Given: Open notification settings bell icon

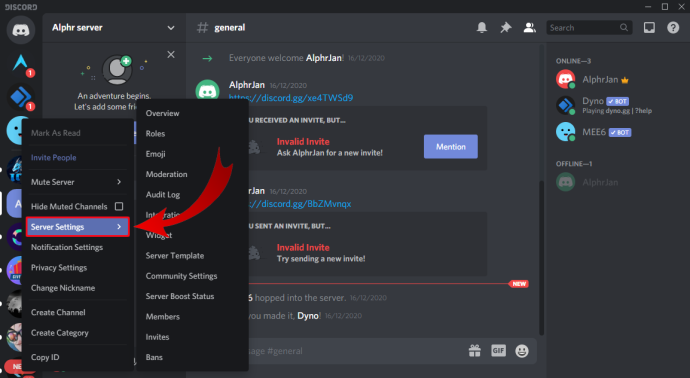Looking at the screenshot, I should click(482, 28).
